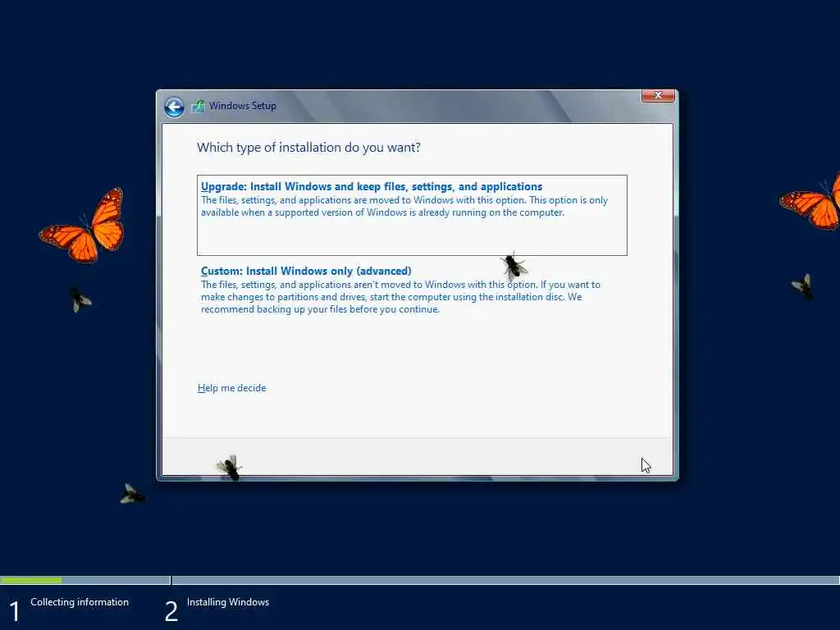Viewport: 840px width, 630px height.
Task: Click the 'Windows Setup' title text
Action: [243, 106]
